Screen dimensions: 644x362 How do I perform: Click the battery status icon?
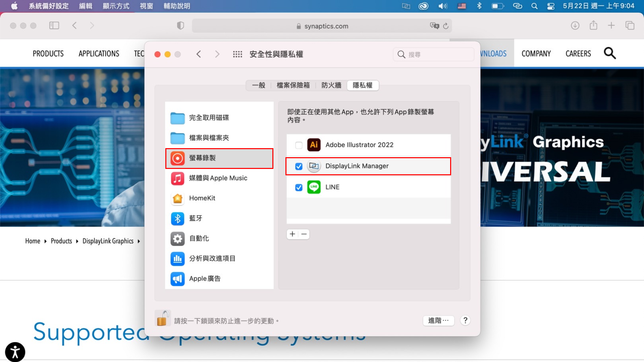click(497, 6)
